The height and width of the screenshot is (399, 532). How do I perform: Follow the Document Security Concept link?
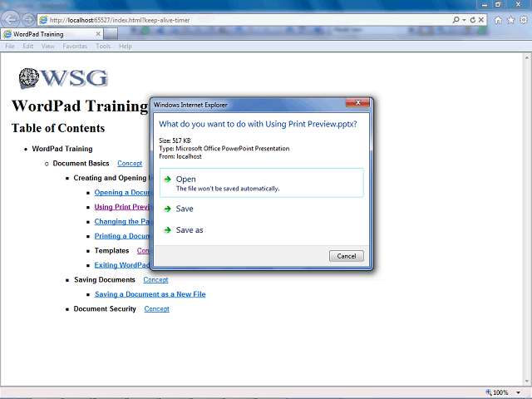[157, 309]
